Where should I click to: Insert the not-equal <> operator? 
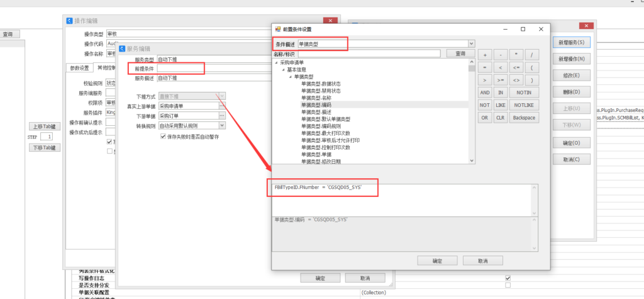tap(516, 80)
